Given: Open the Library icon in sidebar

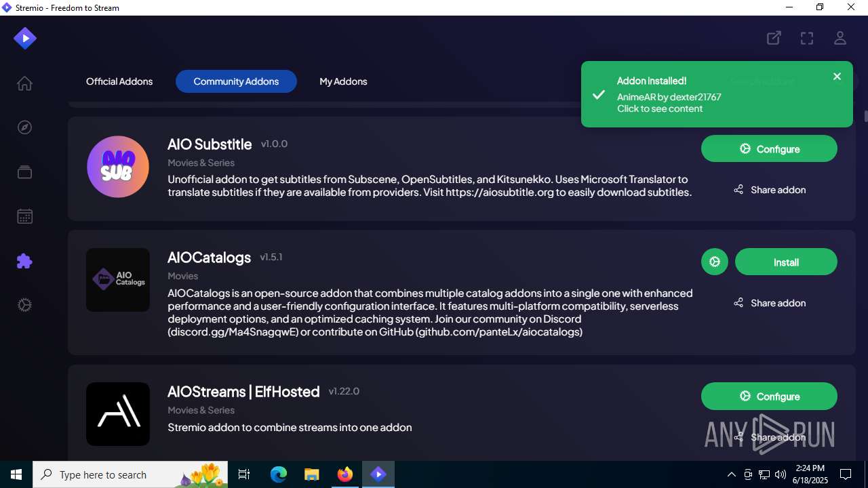Looking at the screenshot, I should (24, 172).
